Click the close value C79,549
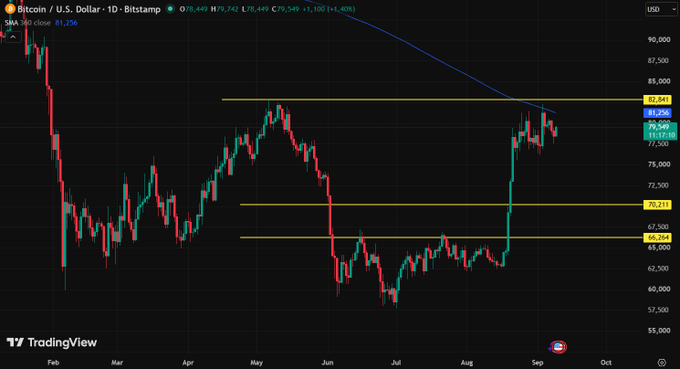The image size is (680, 369). pyautogui.click(x=285, y=9)
